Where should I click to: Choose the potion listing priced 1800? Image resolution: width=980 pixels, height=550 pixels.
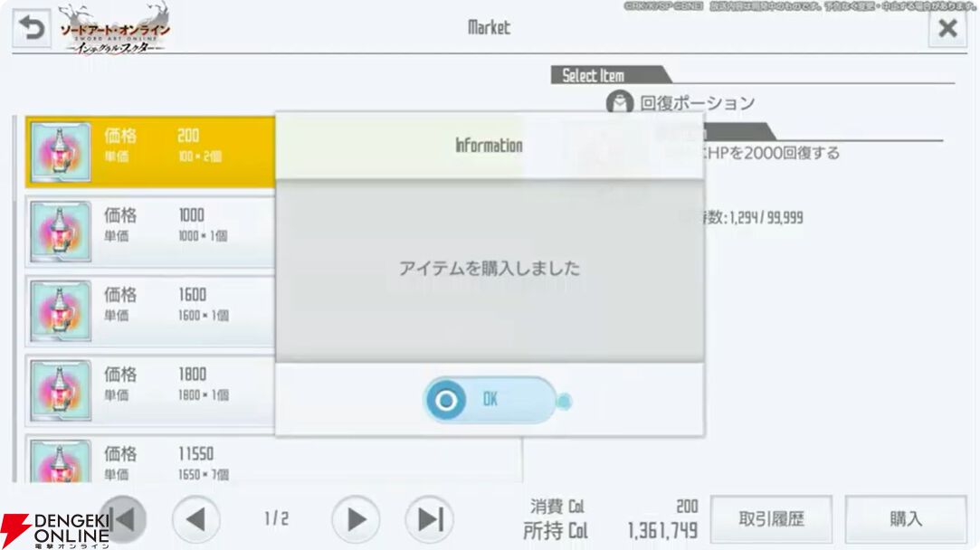click(150, 390)
